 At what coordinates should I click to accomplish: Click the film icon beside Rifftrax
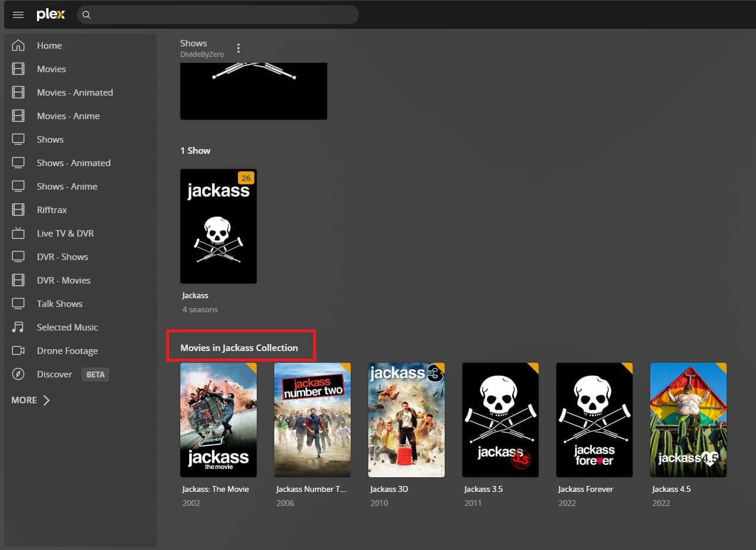(18, 210)
